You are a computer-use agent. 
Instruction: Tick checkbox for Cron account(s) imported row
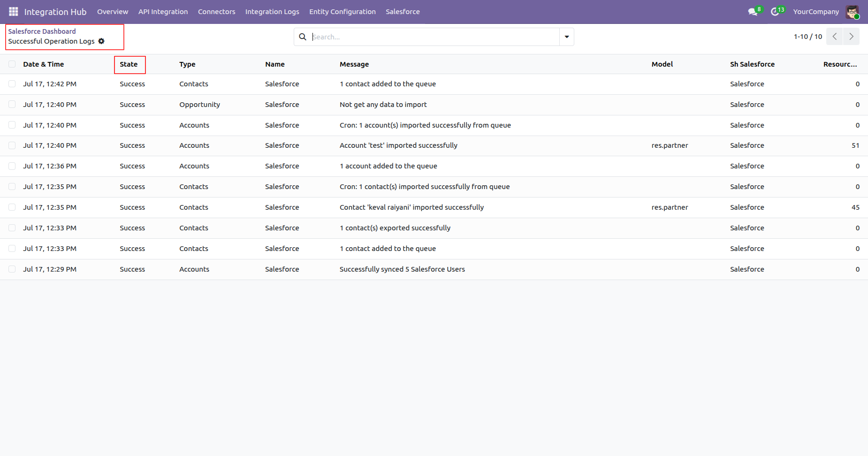click(12, 125)
